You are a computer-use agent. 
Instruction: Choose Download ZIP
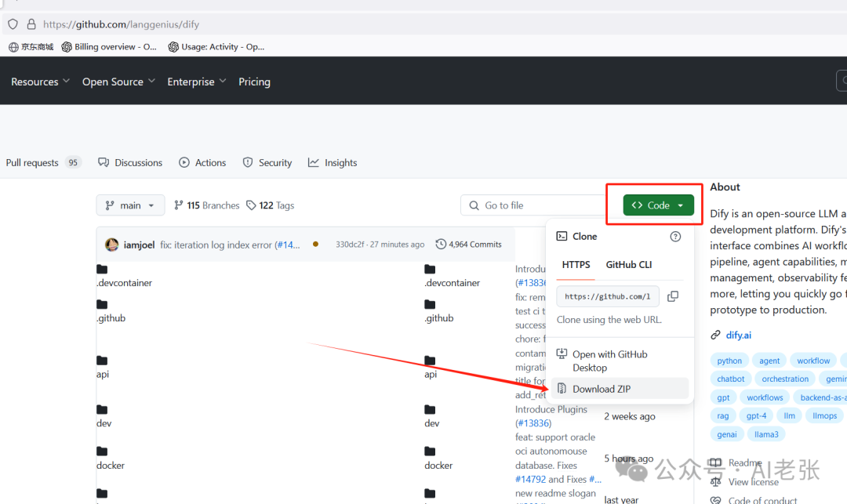coord(620,389)
